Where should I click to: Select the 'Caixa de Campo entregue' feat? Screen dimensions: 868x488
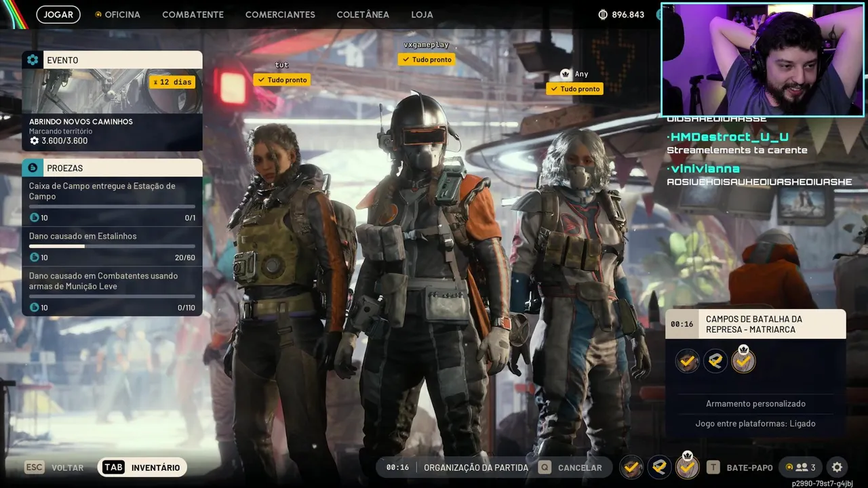(112, 201)
